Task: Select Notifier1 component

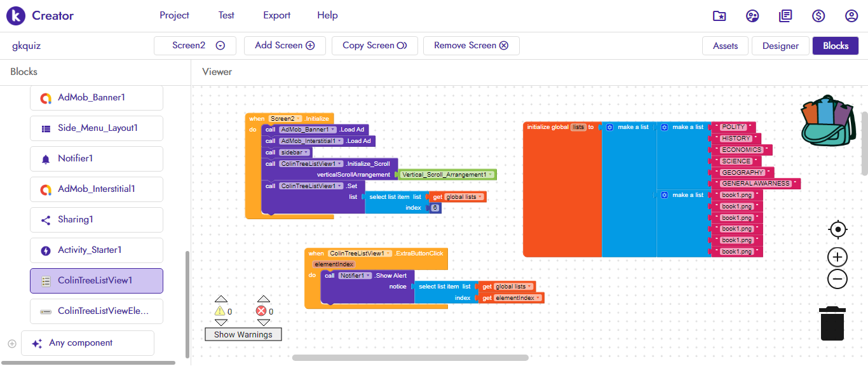Action: 97,159
